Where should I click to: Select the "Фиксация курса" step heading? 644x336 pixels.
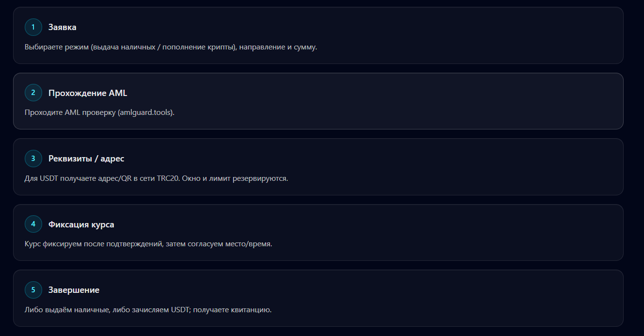81,224
